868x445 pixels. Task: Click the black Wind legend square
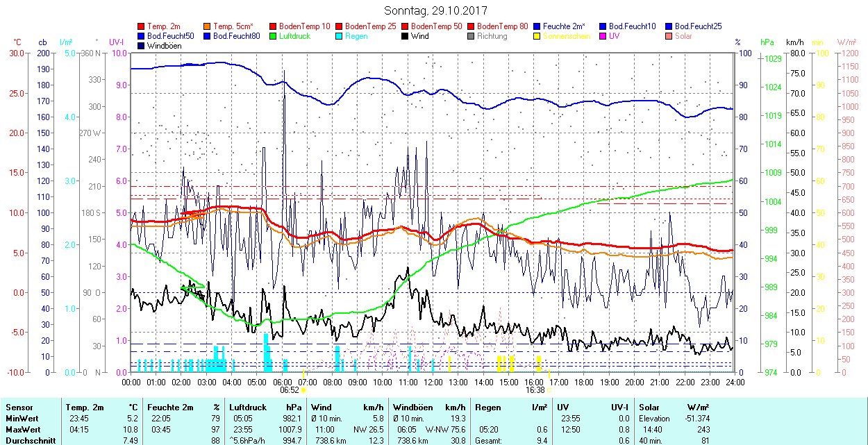406,36
